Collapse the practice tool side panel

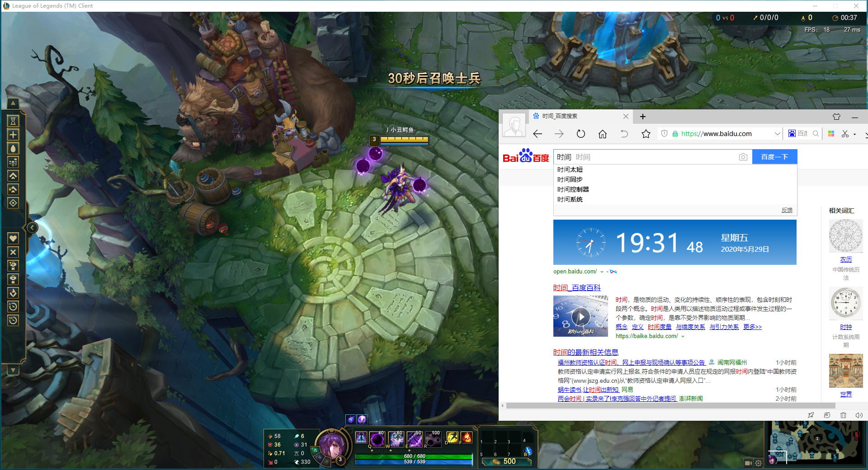pos(32,227)
